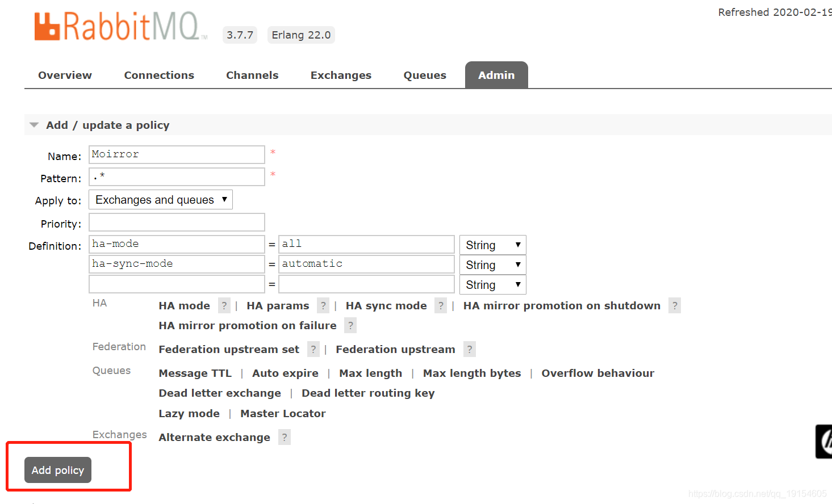832x504 pixels.
Task: Insert the Message TTL key
Action: pos(195,373)
